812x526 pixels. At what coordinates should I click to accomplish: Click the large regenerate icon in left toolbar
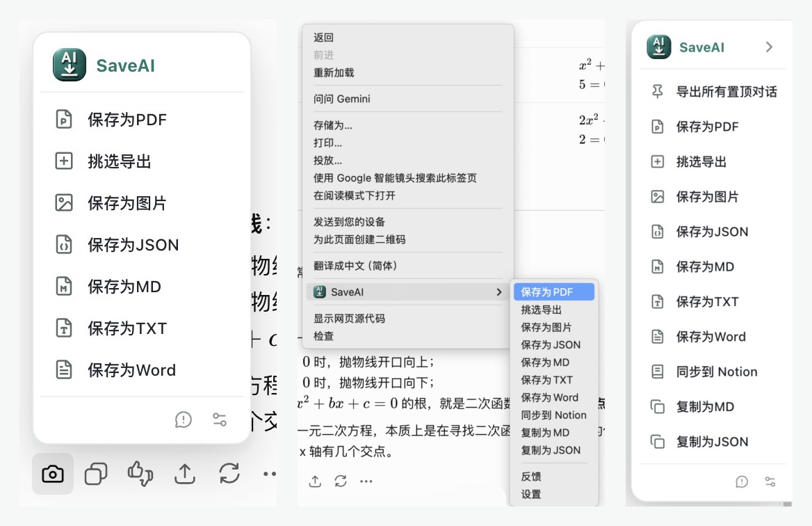[229, 474]
